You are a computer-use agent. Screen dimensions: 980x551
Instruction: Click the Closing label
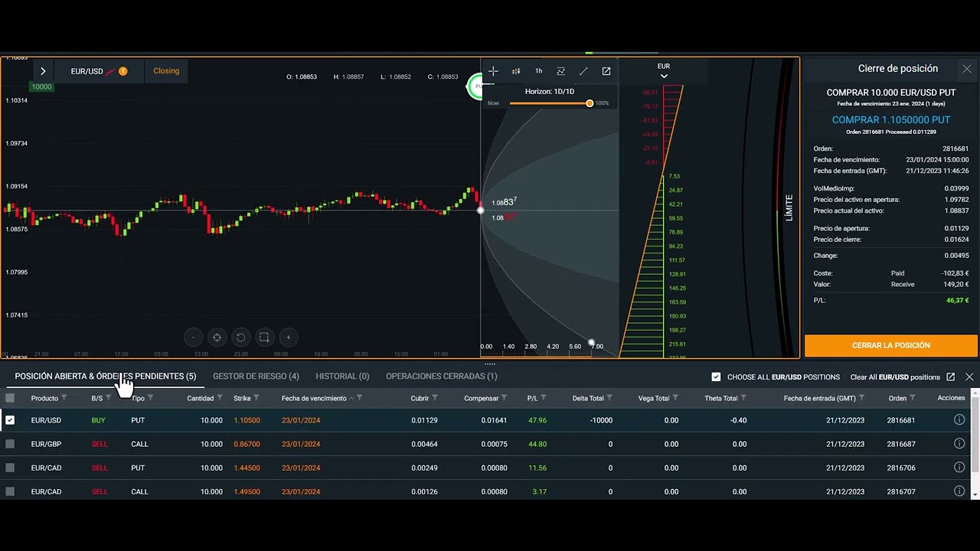(166, 71)
